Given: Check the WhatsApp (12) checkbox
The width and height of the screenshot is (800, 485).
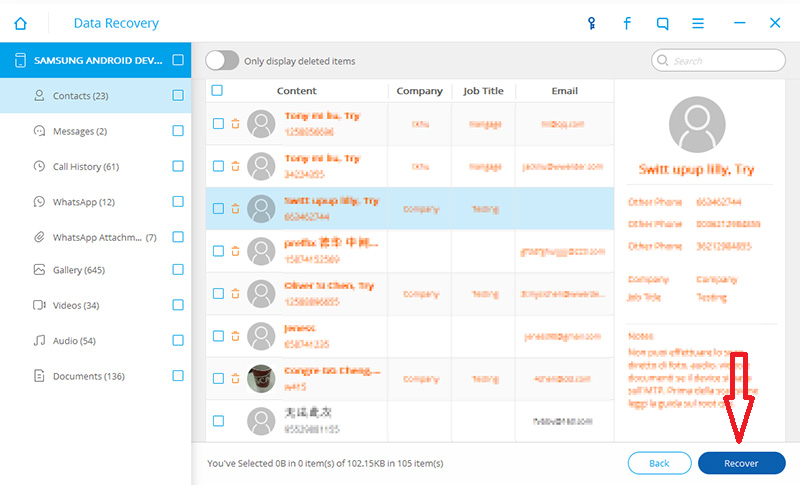Looking at the screenshot, I should tap(178, 202).
